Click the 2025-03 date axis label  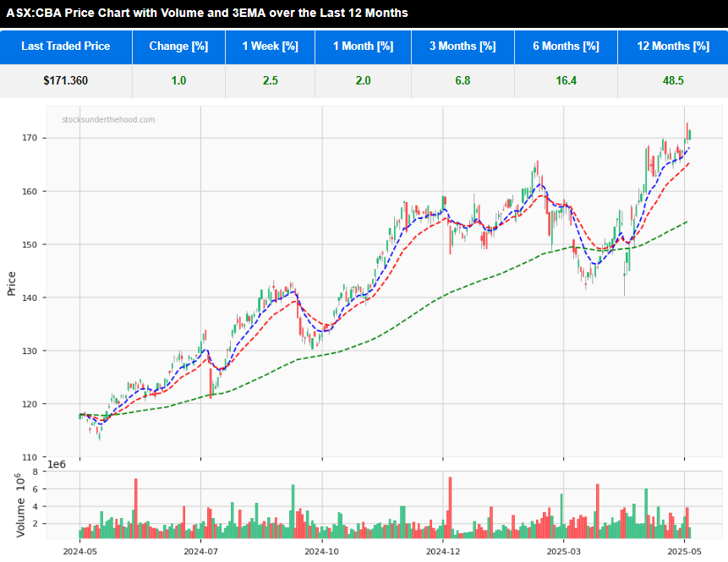coord(564,552)
